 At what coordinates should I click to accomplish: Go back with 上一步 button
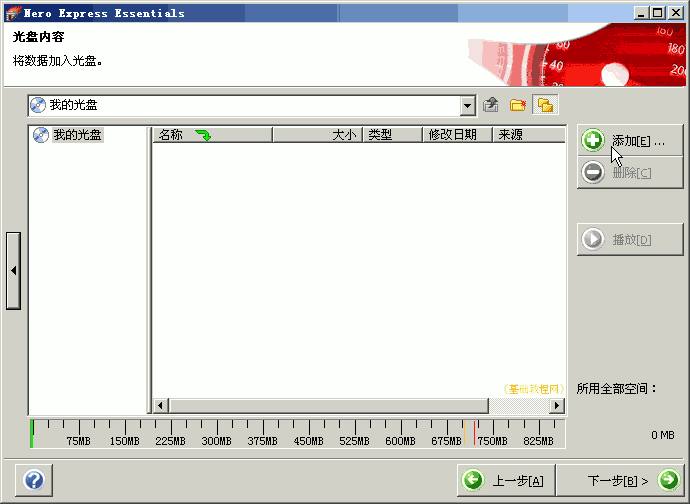click(506, 481)
